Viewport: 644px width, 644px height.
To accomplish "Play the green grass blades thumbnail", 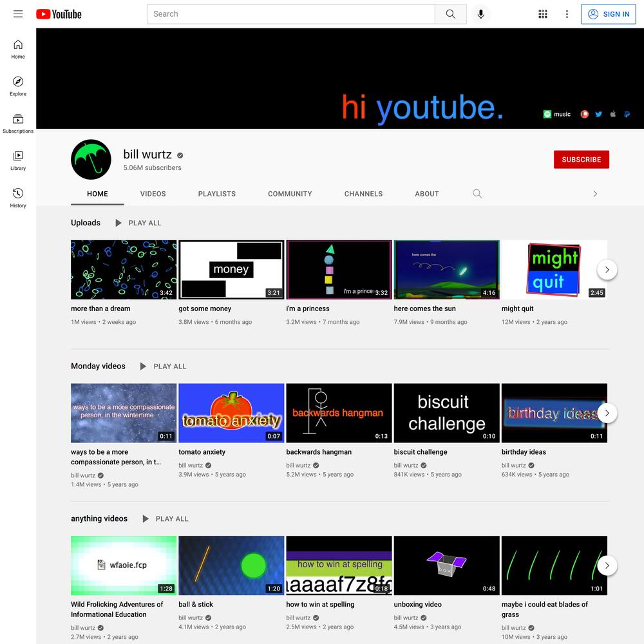I will tap(554, 565).
